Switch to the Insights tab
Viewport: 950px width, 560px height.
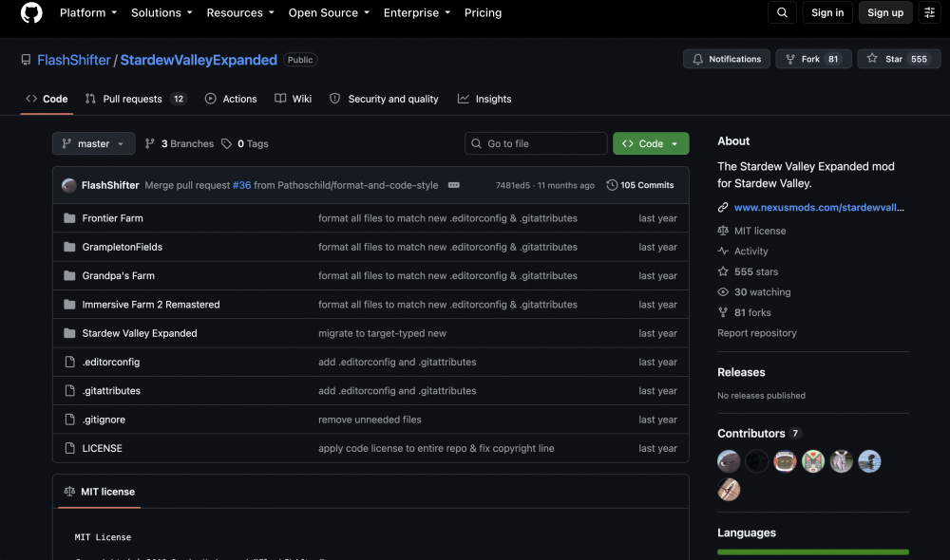(x=484, y=99)
